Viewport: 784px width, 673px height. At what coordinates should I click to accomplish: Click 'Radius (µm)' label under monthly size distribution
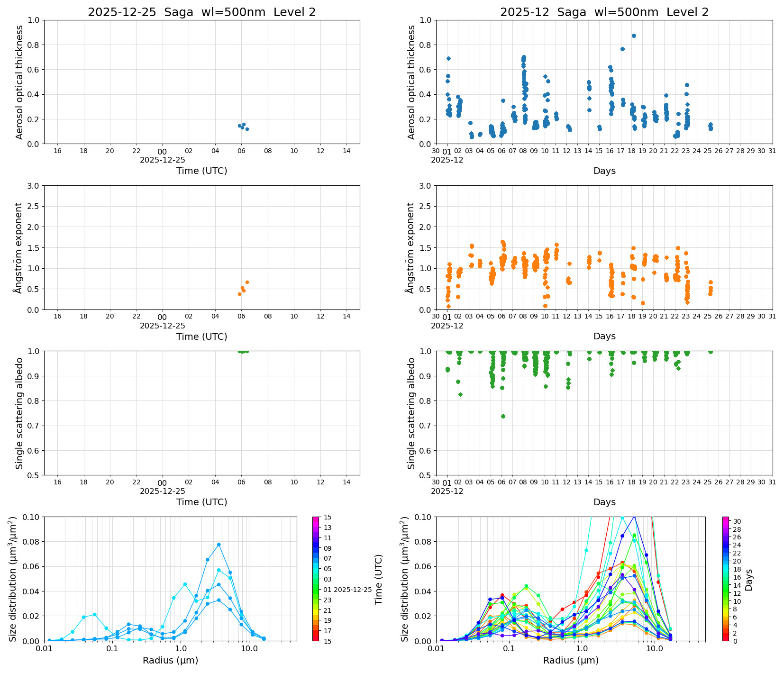point(571,660)
